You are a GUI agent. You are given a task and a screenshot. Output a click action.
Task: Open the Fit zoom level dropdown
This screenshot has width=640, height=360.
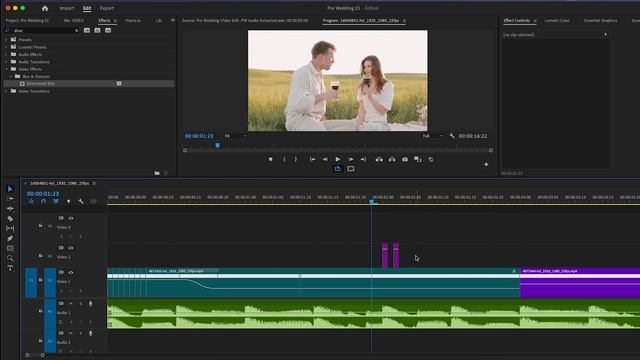[236, 136]
